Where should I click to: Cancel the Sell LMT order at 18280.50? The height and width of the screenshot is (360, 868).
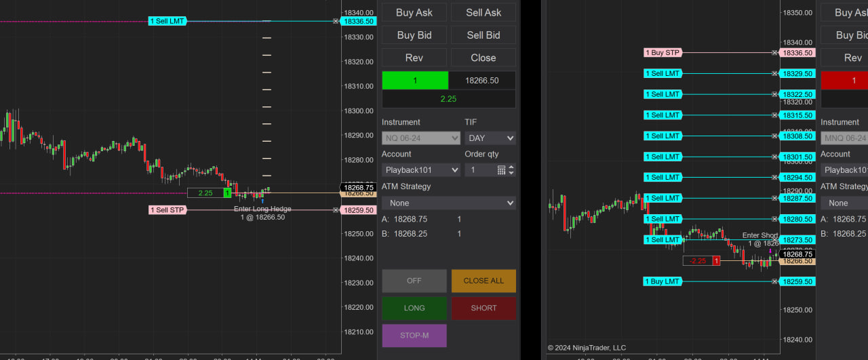pyautogui.click(x=774, y=219)
